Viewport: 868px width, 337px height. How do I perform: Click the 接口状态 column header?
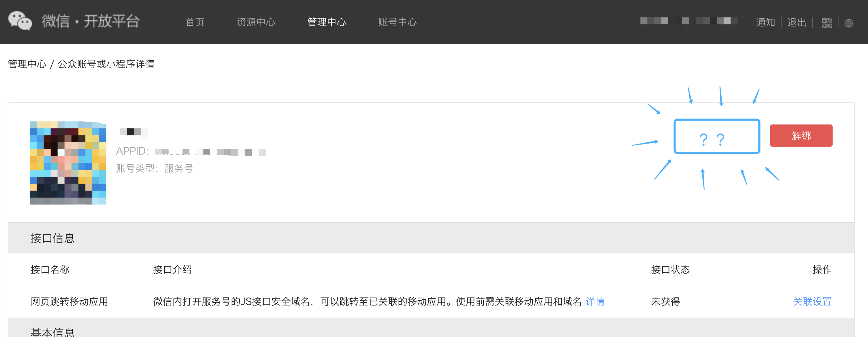point(671,270)
